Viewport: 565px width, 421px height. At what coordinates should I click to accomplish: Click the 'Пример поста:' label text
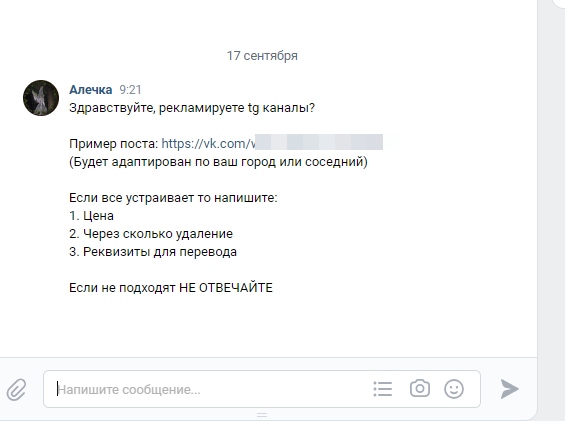pos(114,143)
